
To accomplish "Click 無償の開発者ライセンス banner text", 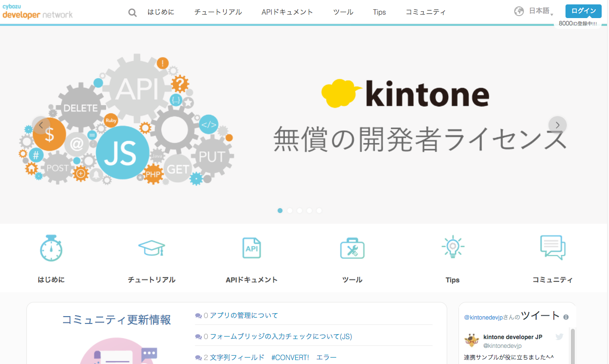I will point(420,140).
